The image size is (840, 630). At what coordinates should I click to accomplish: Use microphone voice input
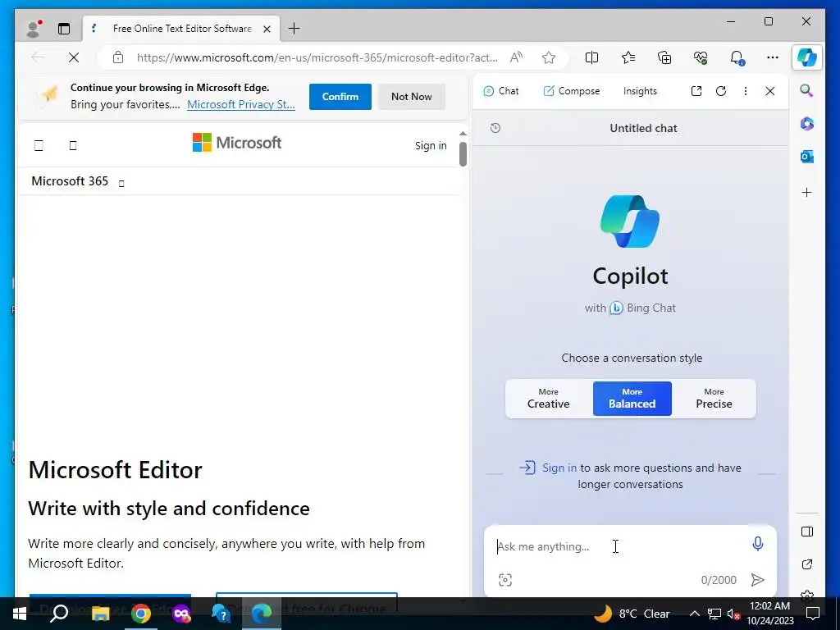(757, 545)
